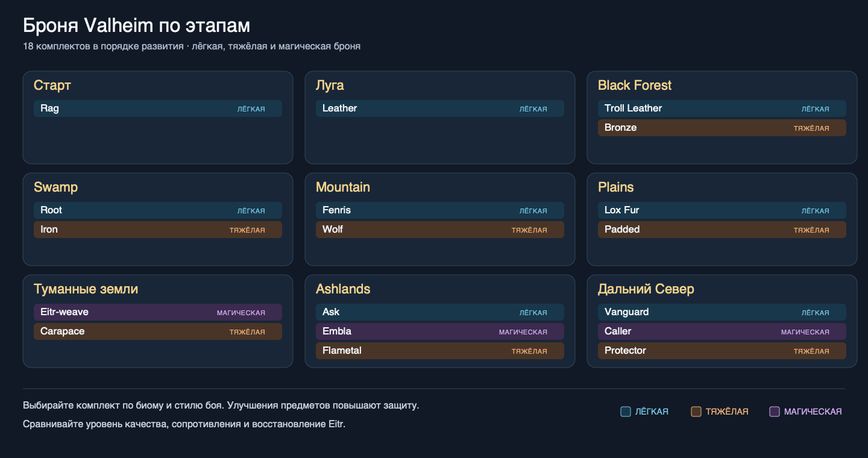Click the ТЯЖЁЛАЯ tag on Bronze row
Image resolution: width=868 pixels, height=458 pixels.
point(811,128)
